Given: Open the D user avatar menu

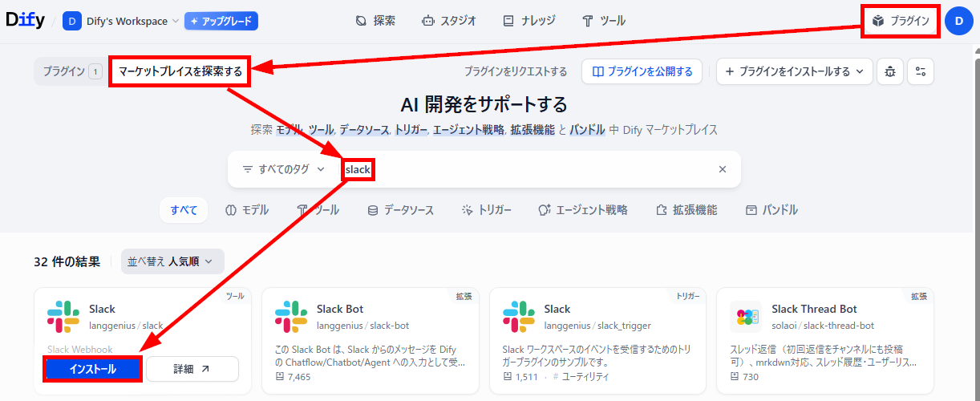Looking at the screenshot, I should point(958,21).
